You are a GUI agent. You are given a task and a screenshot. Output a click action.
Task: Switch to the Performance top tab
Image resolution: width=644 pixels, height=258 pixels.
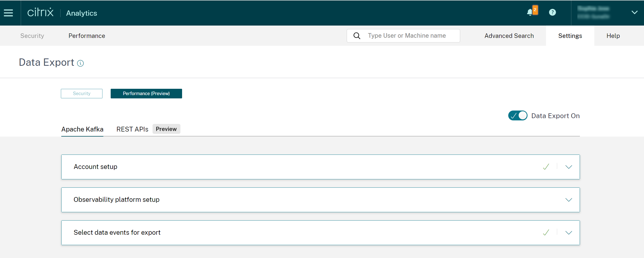tap(87, 36)
